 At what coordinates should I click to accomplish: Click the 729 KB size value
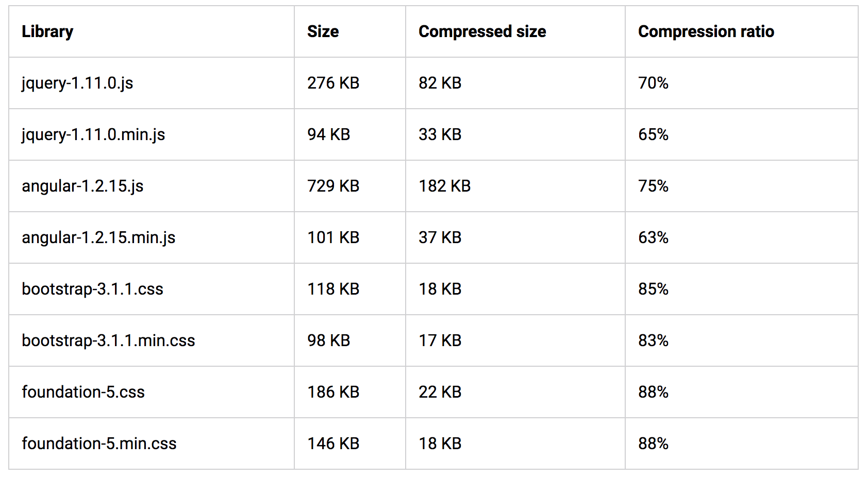click(x=333, y=186)
